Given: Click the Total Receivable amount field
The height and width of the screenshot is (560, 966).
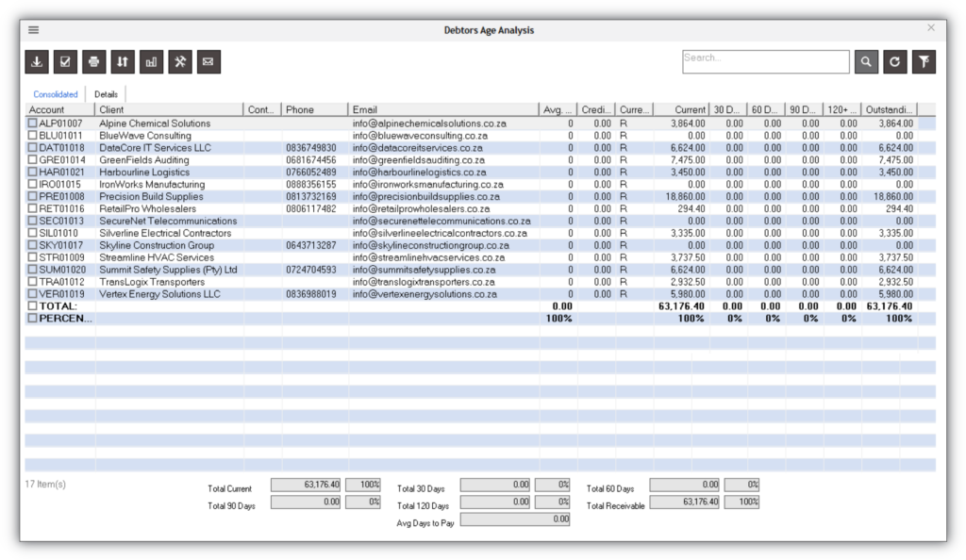Looking at the screenshot, I should 685,502.
